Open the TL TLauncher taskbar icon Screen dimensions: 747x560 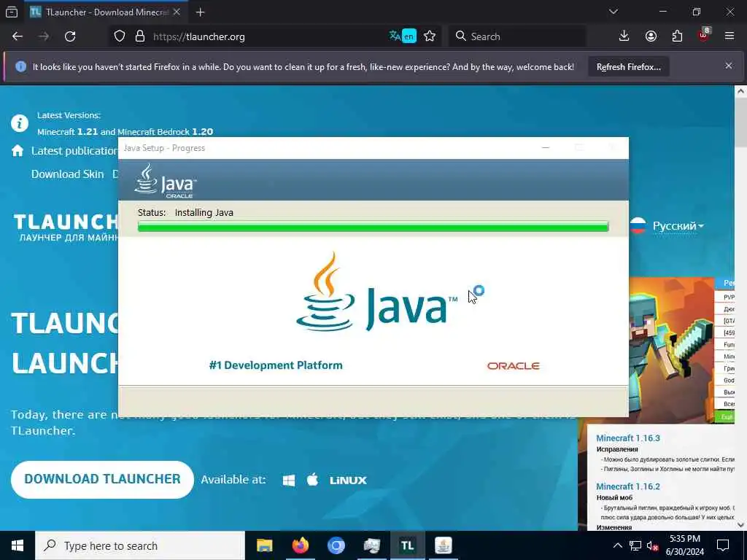[407, 545]
